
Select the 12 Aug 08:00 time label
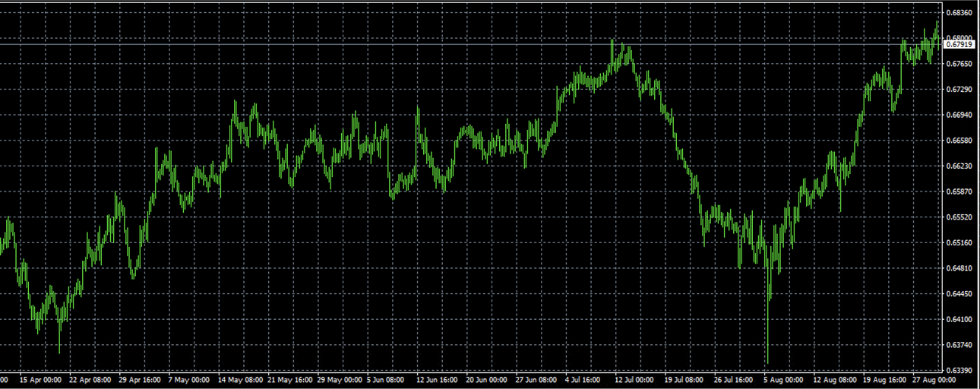pyautogui.click(x=835, y=380)
